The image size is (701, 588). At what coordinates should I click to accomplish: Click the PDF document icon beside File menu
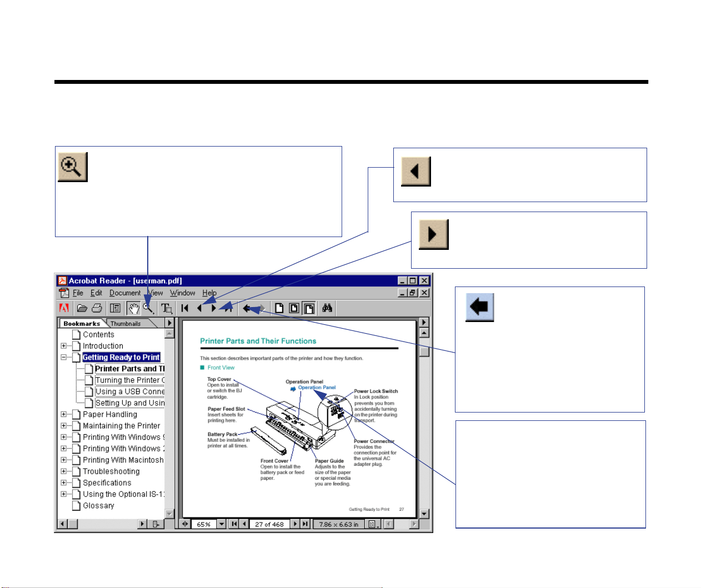pos(64,293)
